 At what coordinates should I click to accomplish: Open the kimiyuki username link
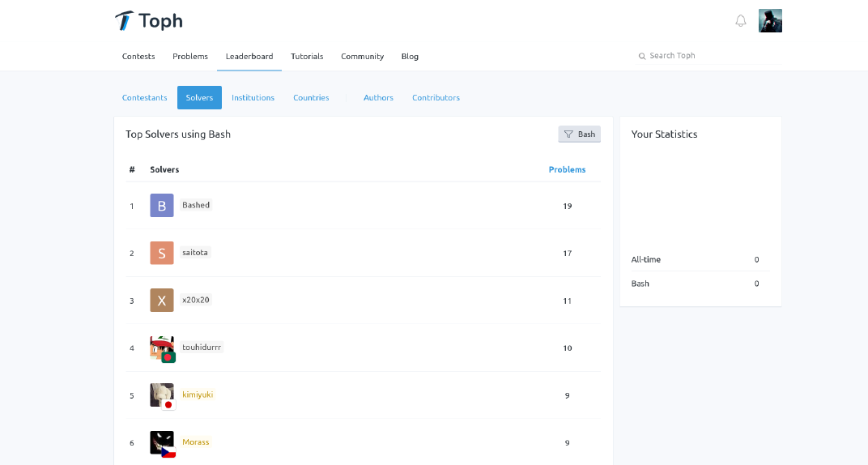(198, 395)
